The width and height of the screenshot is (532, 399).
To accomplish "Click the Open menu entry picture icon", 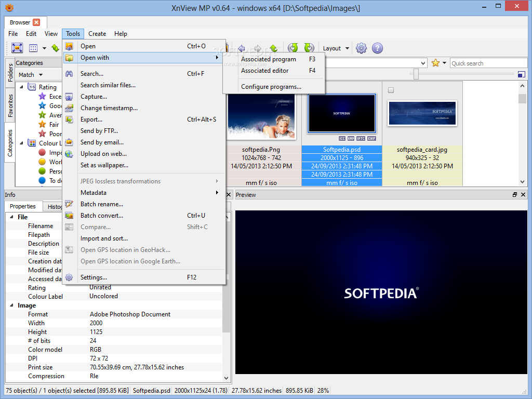I will [x=69, y=46].
